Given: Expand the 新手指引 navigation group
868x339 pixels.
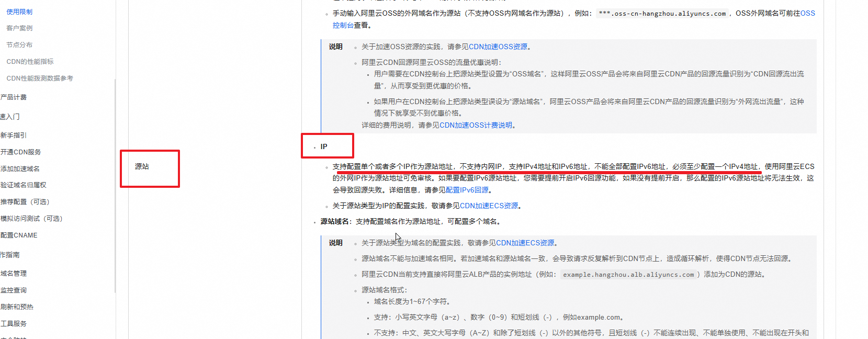Looking at the screenshot, I should (x=14, y=135).
